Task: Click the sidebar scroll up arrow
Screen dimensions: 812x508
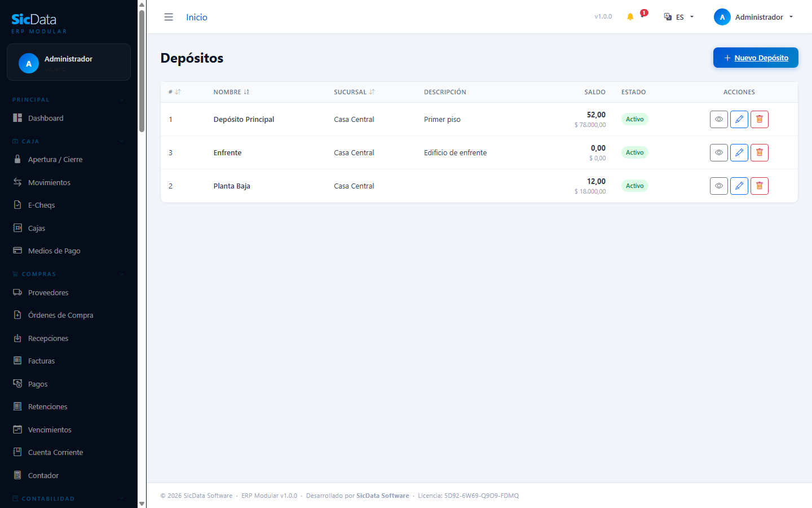Action: tap(142, 5)
